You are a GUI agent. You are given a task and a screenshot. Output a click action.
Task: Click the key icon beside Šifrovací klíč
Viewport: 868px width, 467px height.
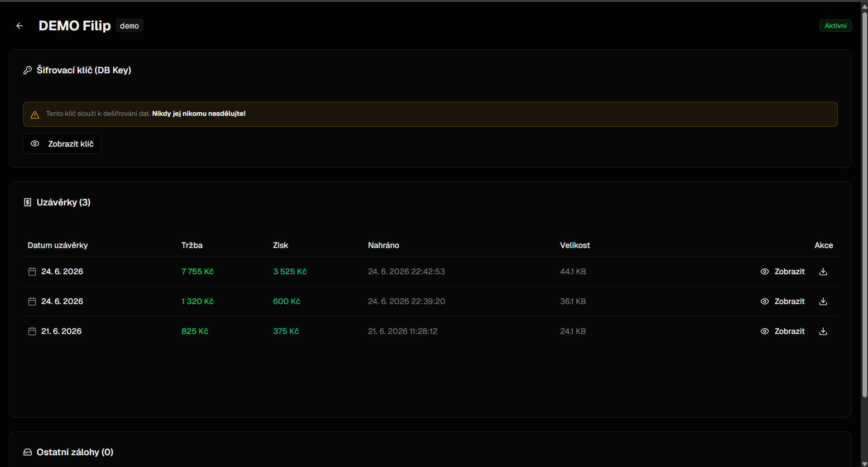[x=28, y=70]
